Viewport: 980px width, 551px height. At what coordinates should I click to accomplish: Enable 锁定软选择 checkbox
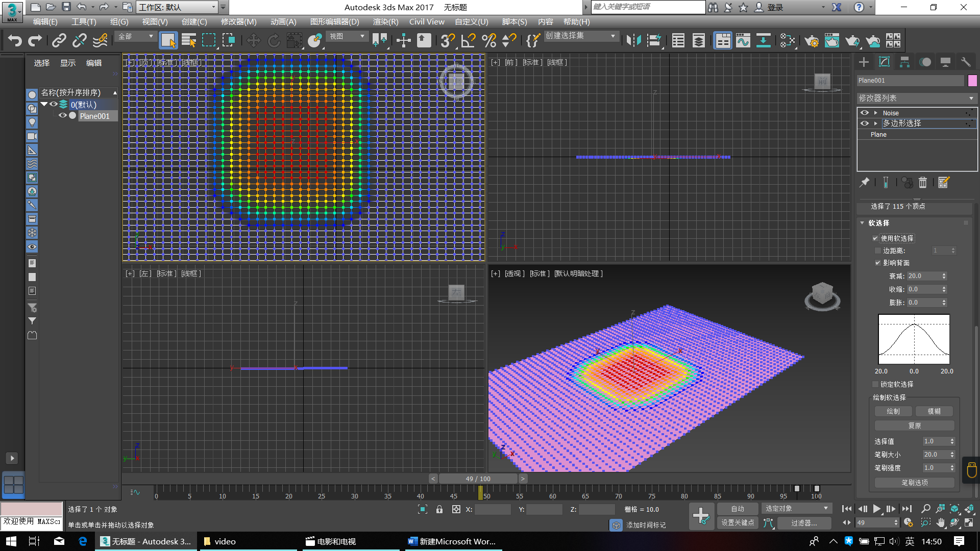tap(875, 384)
